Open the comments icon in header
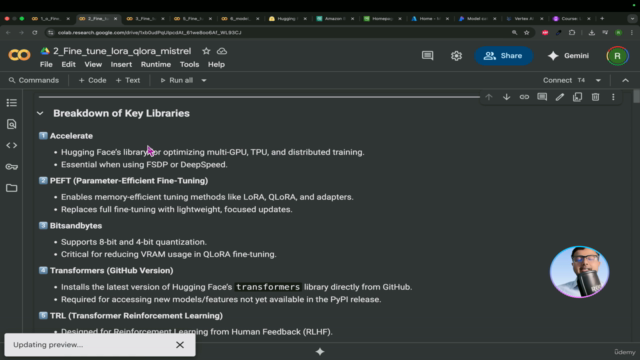This screenshot has height=360, width=640. (427, 56)
